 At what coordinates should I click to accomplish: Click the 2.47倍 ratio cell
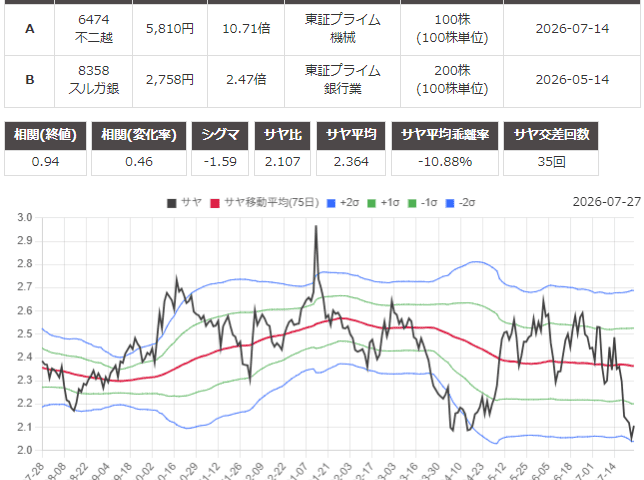246,80
